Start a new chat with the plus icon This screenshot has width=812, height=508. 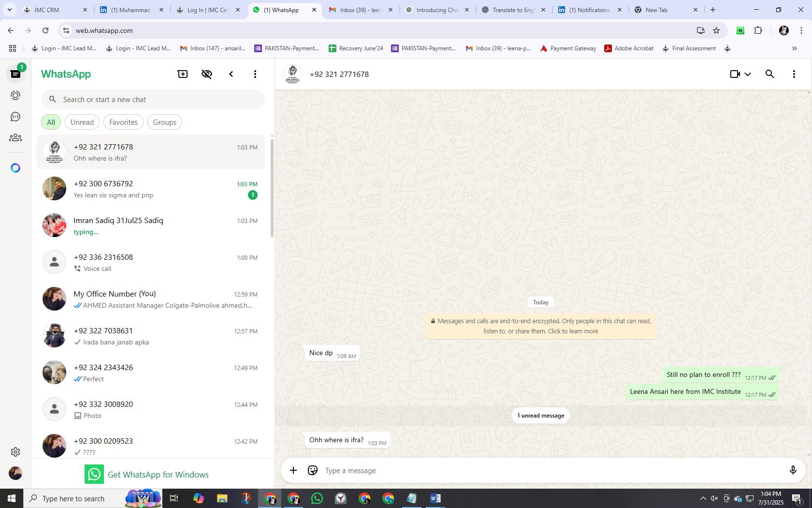click(x=183, y=74)
